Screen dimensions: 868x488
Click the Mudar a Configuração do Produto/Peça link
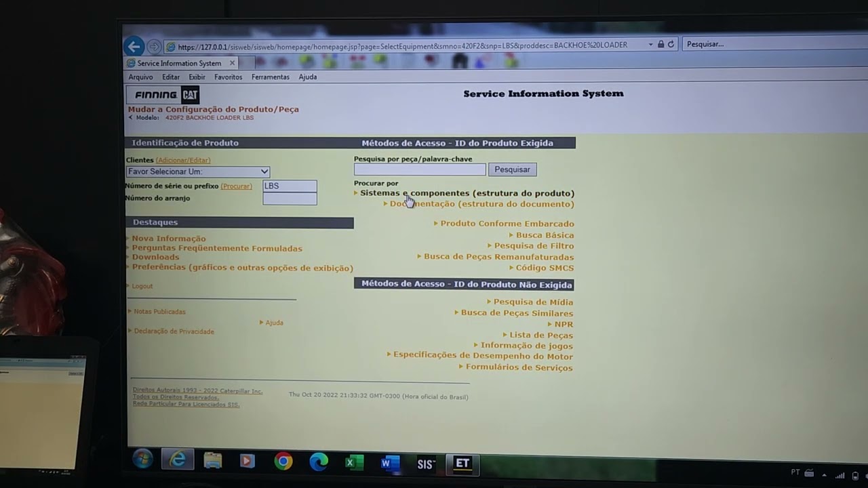coord(214,109)
